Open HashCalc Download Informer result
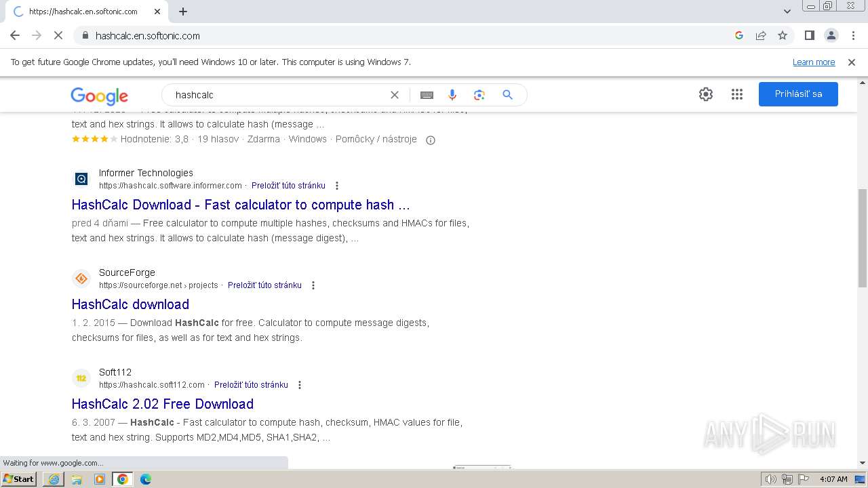Screen dimensions: 868x488 (x=241, y=205)
